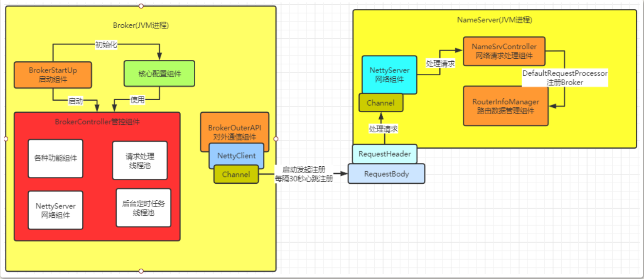Click the Broker(JVM进程) title text

pos(141,25)
